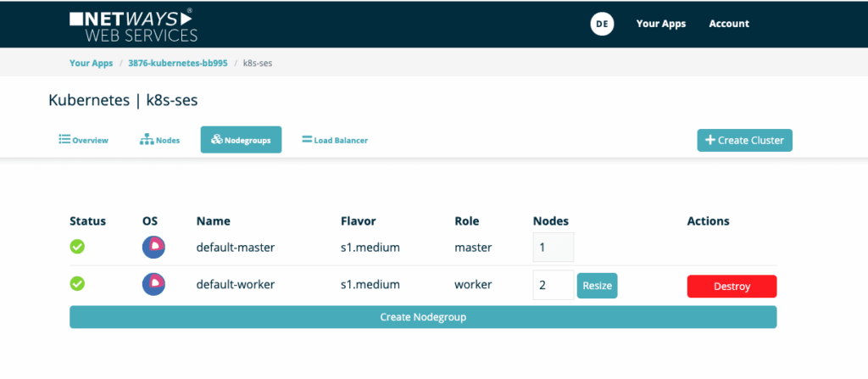This screenshot has width=868, height=379.
Task: Click the Create Cluster button
Action: click(744, 140)
